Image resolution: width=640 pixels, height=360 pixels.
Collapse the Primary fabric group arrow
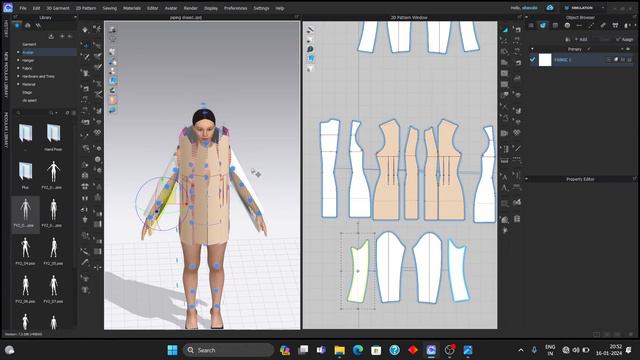tap(532, 49)
